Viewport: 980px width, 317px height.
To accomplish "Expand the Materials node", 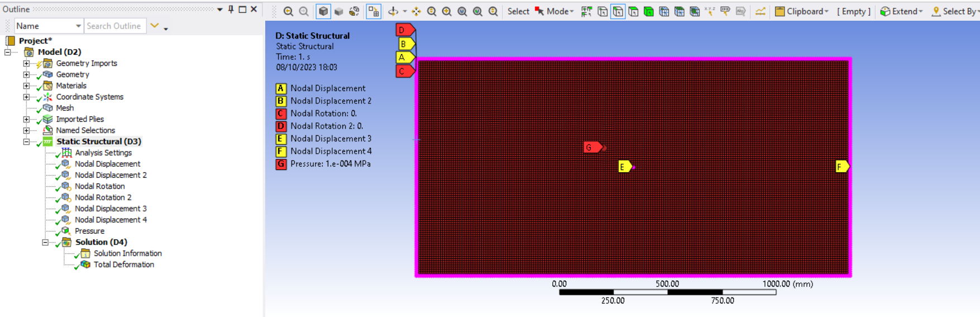I will tap(26, 86).
